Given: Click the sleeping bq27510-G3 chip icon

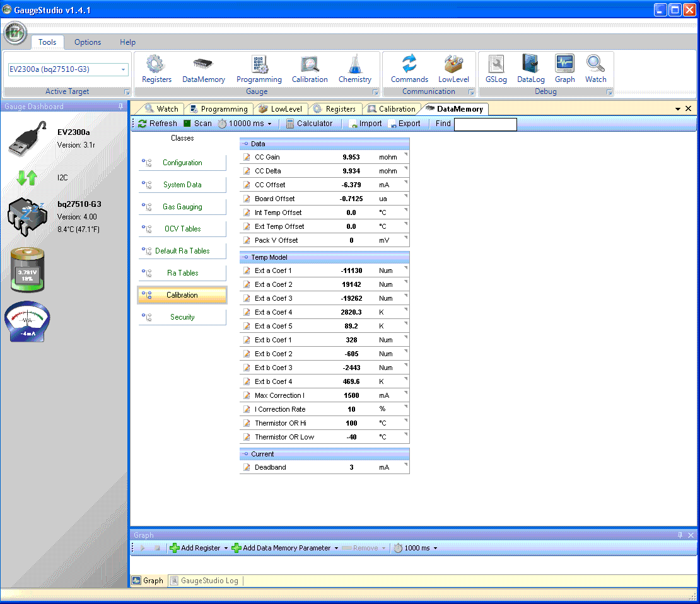Looking at the screenshot, I should [x=27, y=218].
